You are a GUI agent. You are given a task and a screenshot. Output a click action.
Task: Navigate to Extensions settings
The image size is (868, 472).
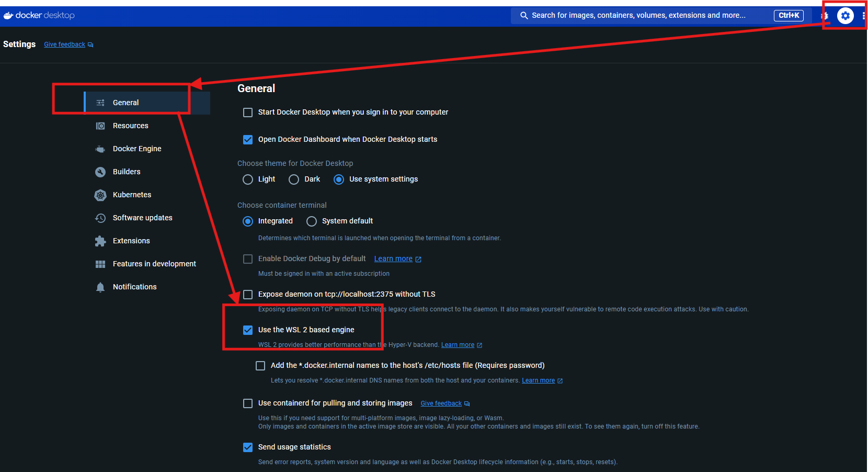[147, 241]
